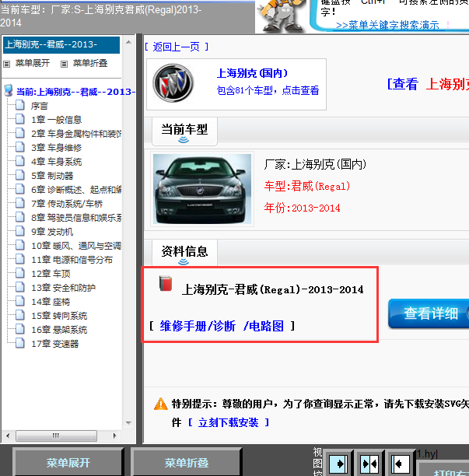469x476 pixels.
Task: Open 11章 电源和信号分布 chapter
Action: 72,260
